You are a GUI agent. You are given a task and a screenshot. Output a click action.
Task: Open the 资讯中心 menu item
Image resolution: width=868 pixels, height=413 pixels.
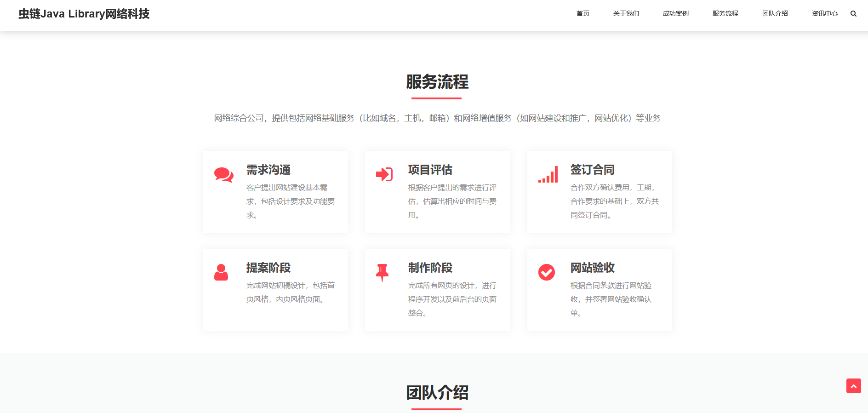point(825,14)
